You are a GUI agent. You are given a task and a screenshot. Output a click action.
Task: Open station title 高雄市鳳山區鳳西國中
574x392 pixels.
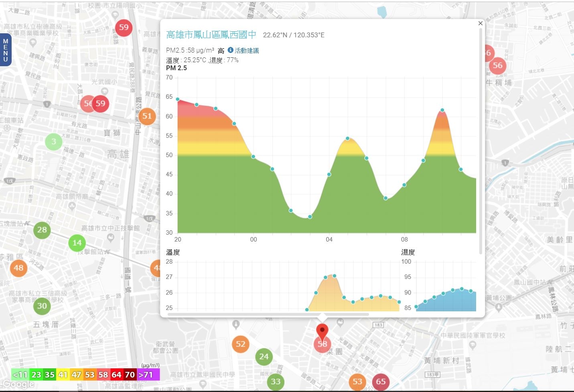pyautogui.click(x=211, y=35)
